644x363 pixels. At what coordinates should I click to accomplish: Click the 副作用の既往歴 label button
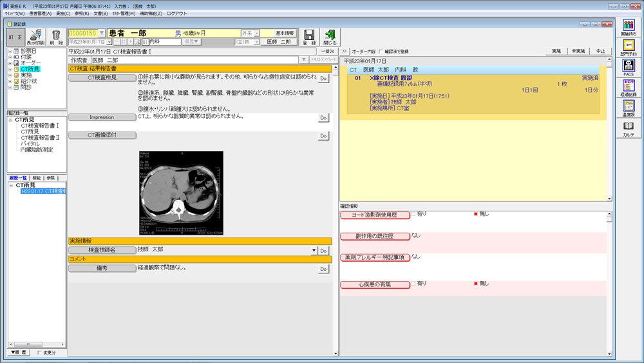pos(375,237)
